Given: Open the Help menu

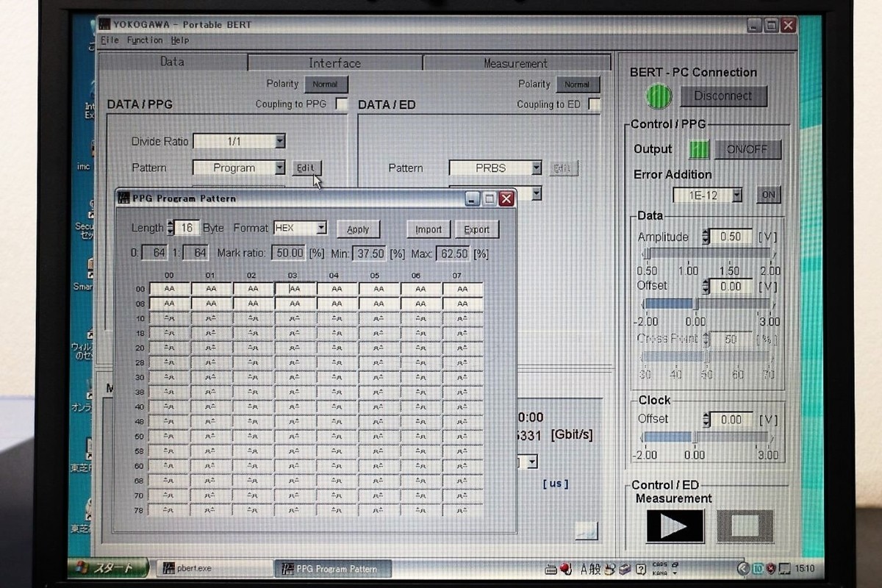Looking at the screenshot, I should 180,40.
